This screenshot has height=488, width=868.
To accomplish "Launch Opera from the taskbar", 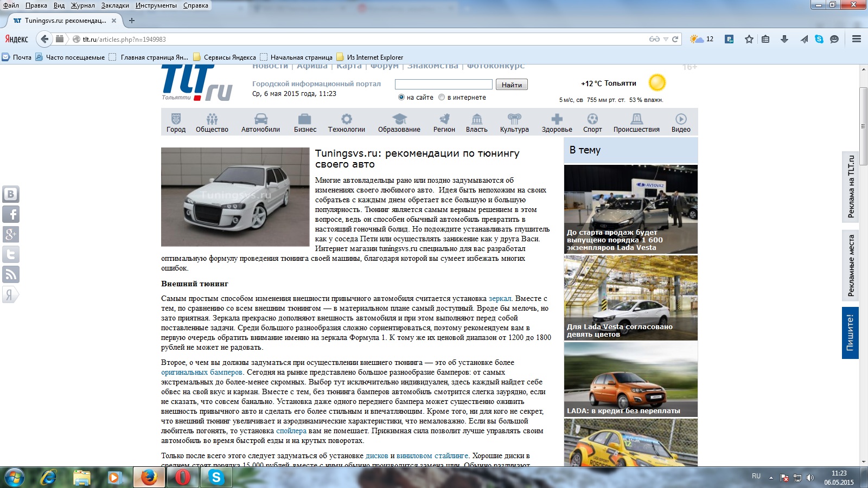I will click(x=183, y=477).
